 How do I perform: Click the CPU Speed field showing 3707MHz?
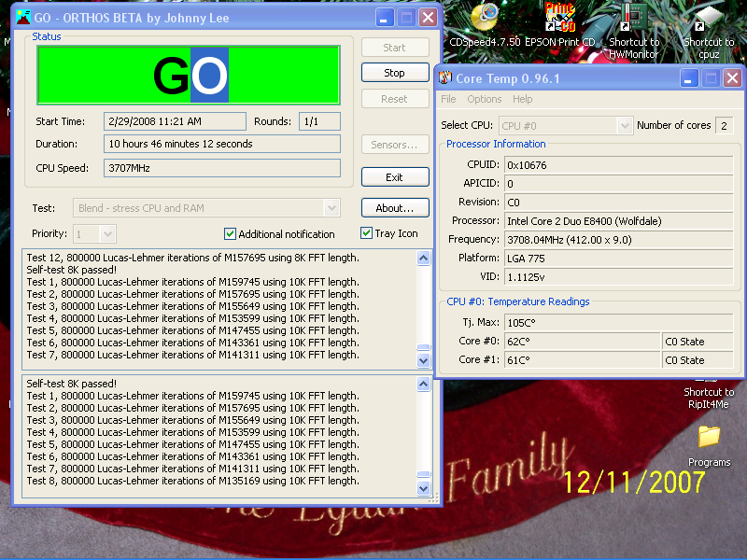pos(222,168)
